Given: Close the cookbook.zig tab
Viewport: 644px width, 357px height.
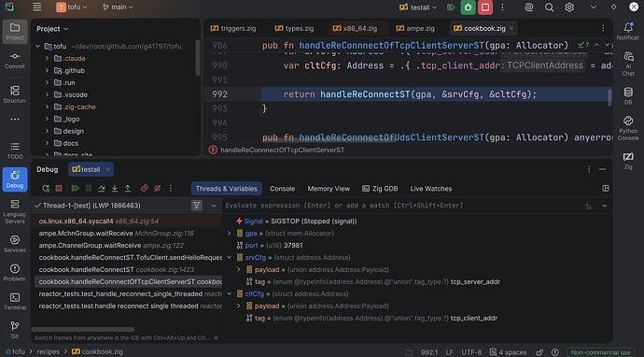Looking at the screenshot, I should coord(511,28).
